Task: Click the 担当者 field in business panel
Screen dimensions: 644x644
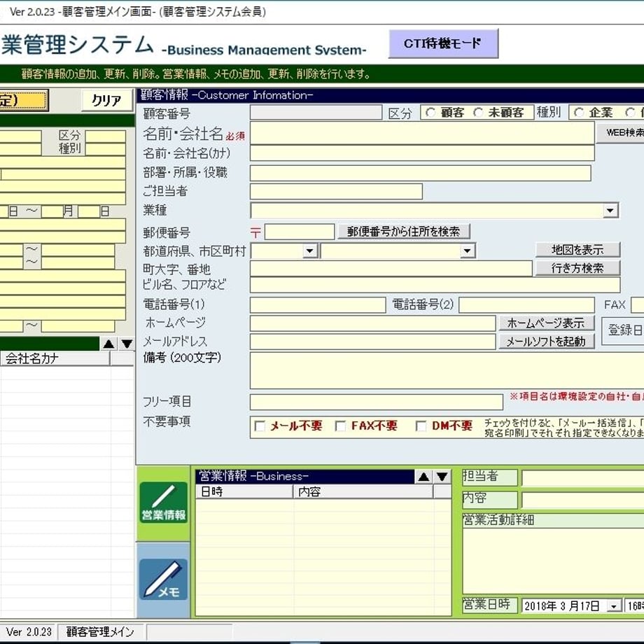Action: (x=583, y=478)
